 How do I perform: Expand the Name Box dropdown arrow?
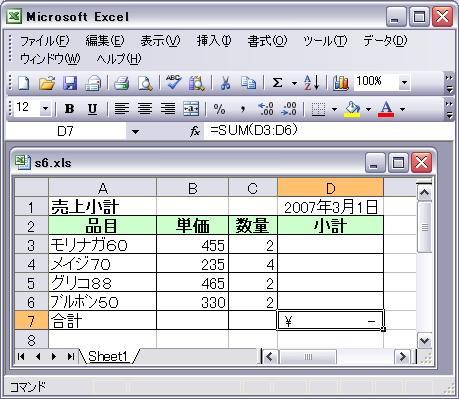tap(135, 132)
